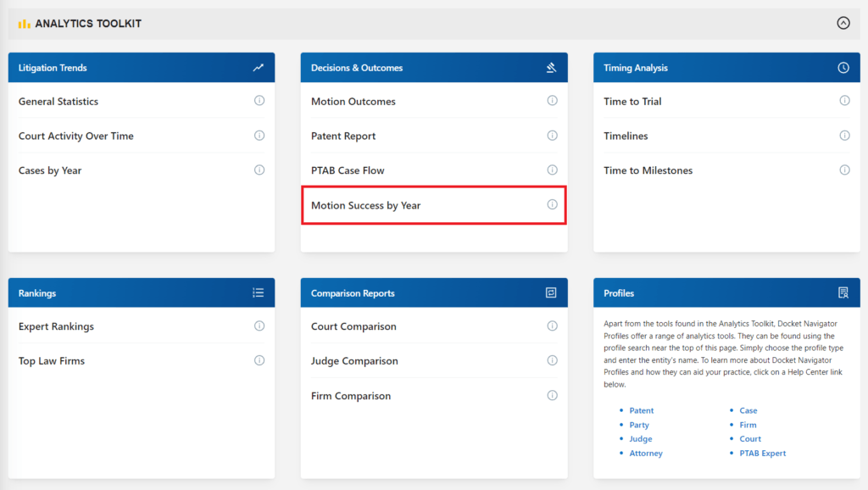Follow the Patent profile help link
This screenshot has height=490, width=868.
[x=641, y=410]
